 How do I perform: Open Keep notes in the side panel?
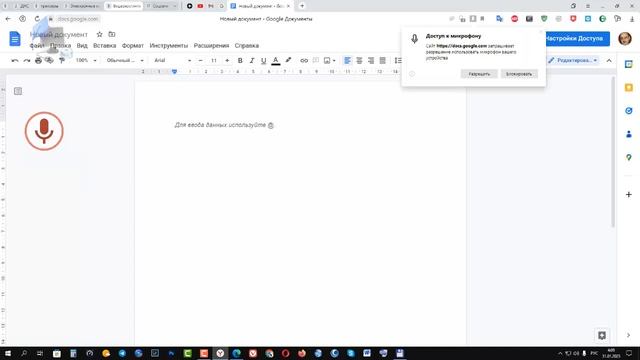[629, 87]
